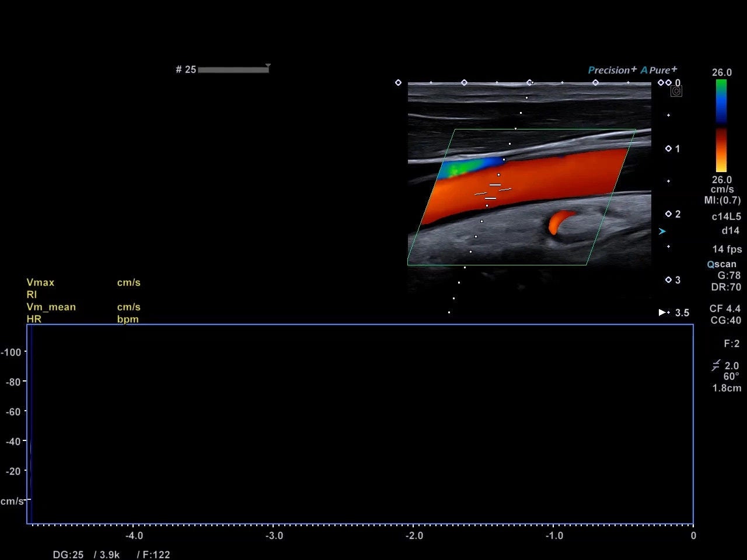Click the 60° angle value
Viewport: 747px width, 560px height.
731,376
